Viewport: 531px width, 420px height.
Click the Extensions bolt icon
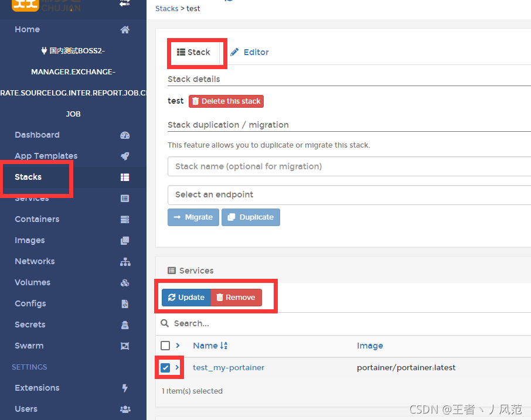125,388
